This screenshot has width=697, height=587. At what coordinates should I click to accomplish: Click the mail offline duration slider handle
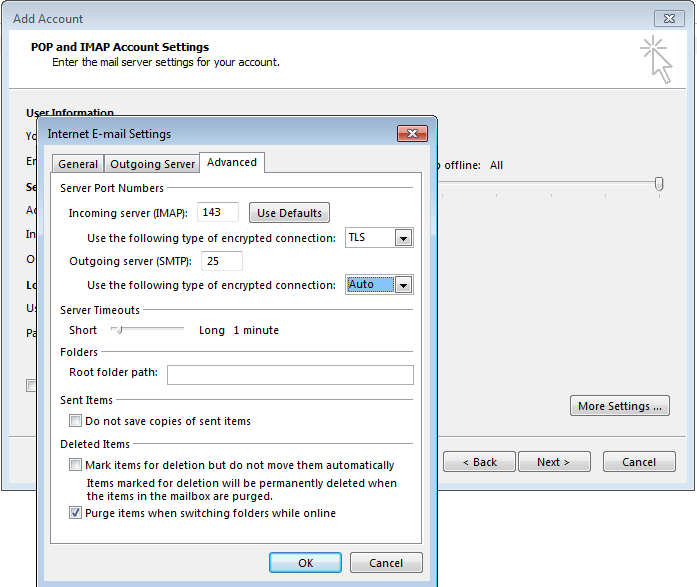659,184
